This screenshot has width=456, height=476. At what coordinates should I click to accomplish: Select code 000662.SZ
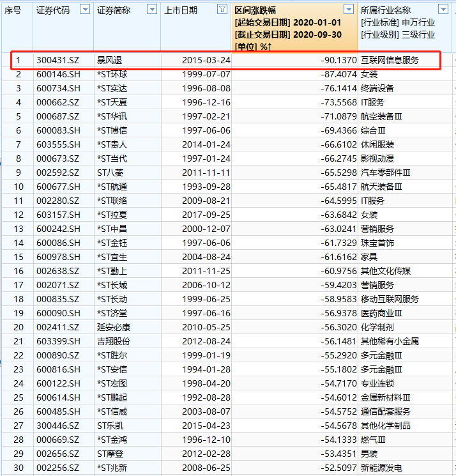click(58, 102)
